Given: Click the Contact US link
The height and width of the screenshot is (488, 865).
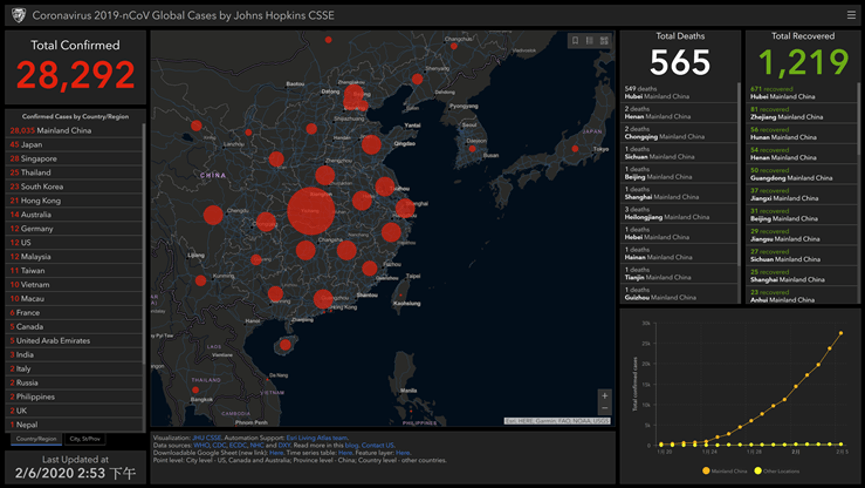Looking at the screenshot, I should [x=378, y=445].
